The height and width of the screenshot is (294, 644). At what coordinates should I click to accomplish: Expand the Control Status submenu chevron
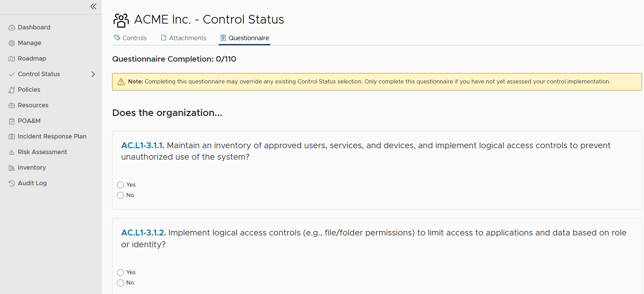point(93,74)
